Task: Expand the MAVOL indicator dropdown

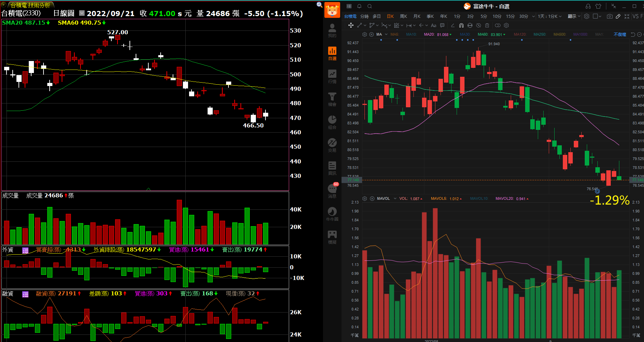Action: click(x=395, y=198)
